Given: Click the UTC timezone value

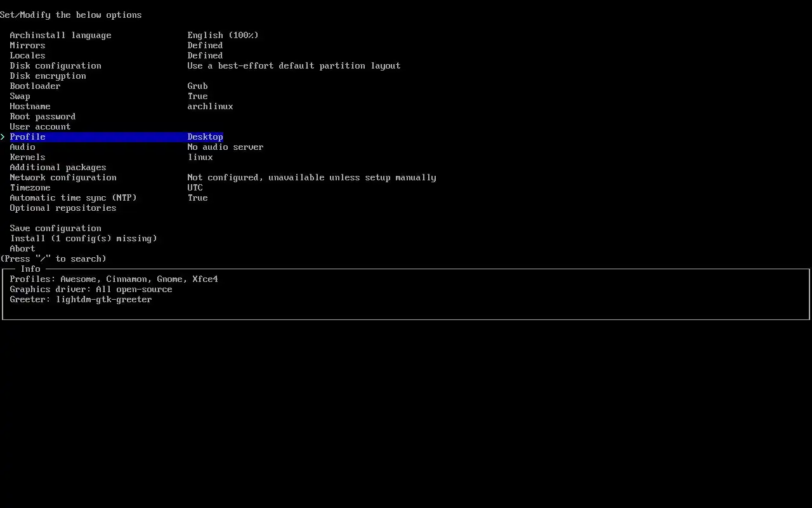Looking at the screenshot, I should click(x=195, y=187).
